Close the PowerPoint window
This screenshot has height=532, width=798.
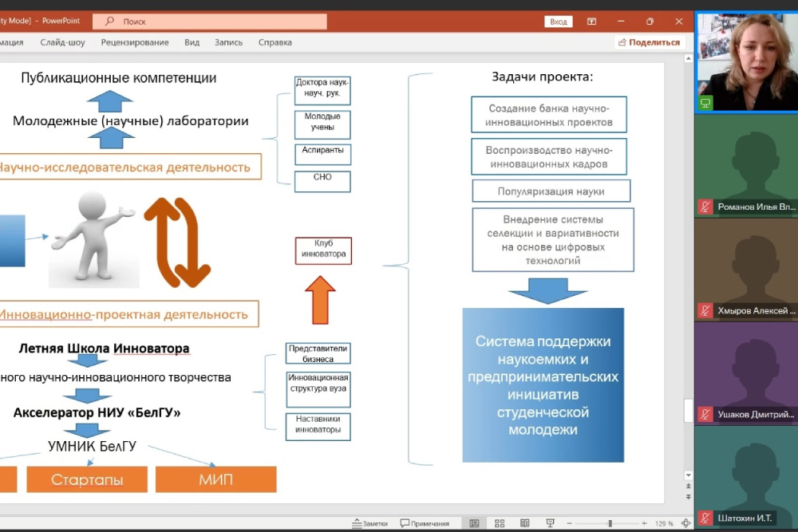[x=679, y=22]
